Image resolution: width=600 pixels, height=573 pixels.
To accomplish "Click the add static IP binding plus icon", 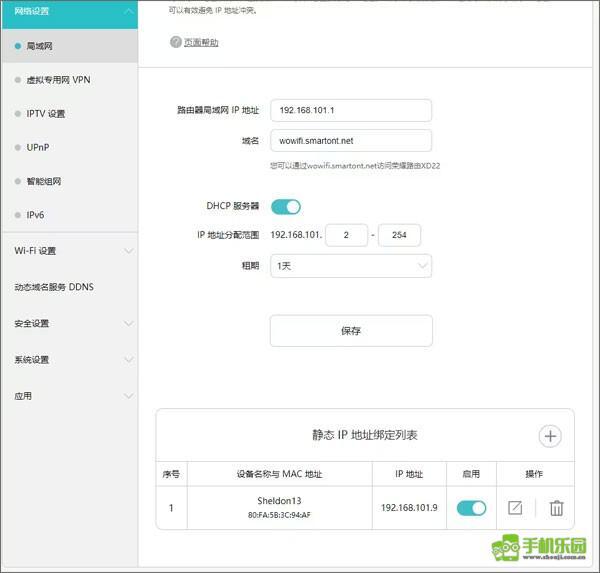I will click(x=550, y=436).
